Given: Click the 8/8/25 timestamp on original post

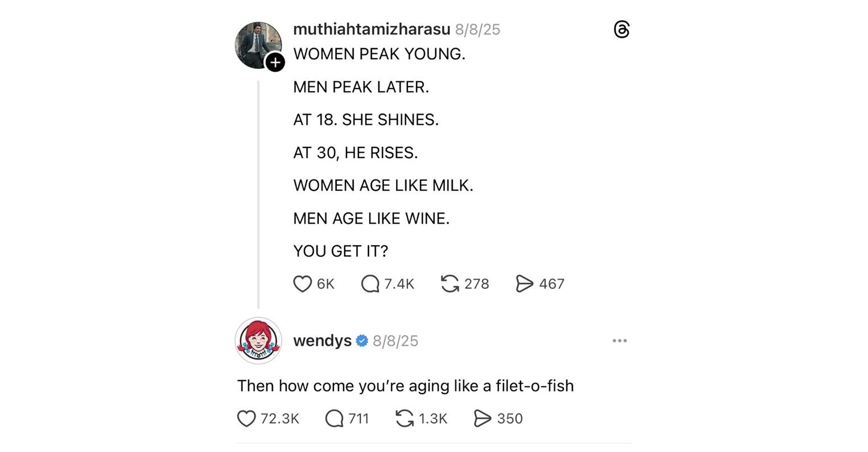Looking at the screenshot, I should tap(478, 29).
